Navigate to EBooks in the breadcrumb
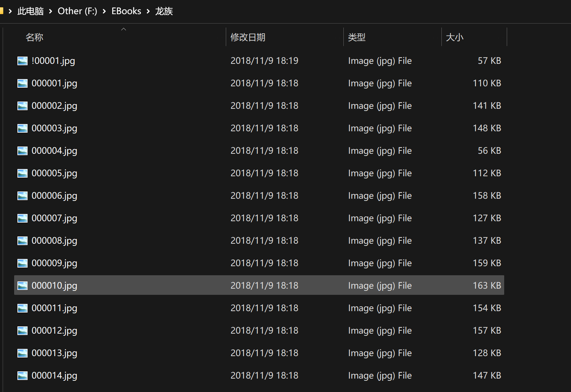571x392 pixels. (x=126, y=11)
